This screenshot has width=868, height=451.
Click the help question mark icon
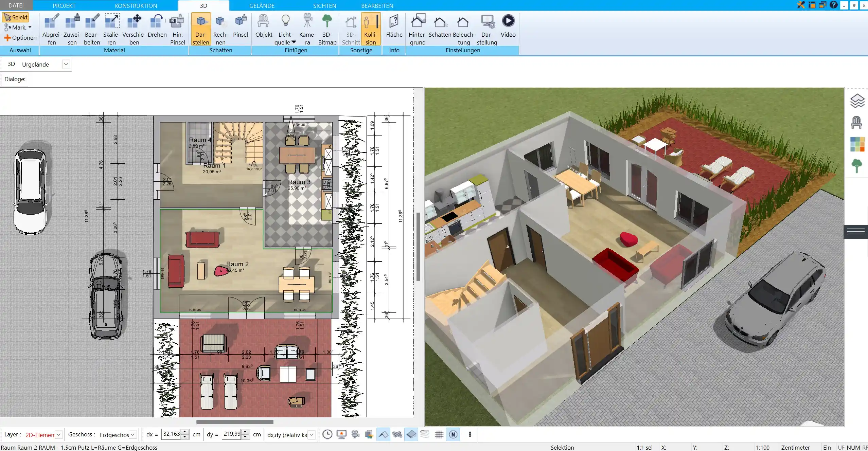[x=833, y=5]
